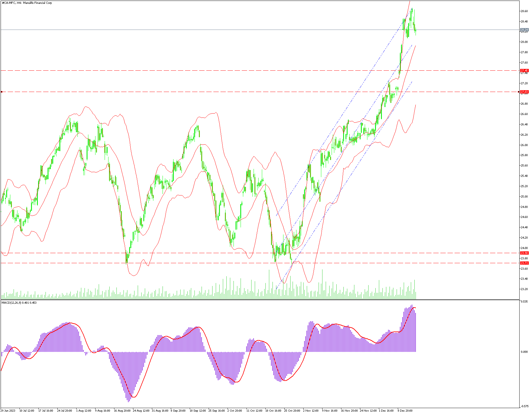Click the '24 Jul 20:00' time label

point(65,411)
